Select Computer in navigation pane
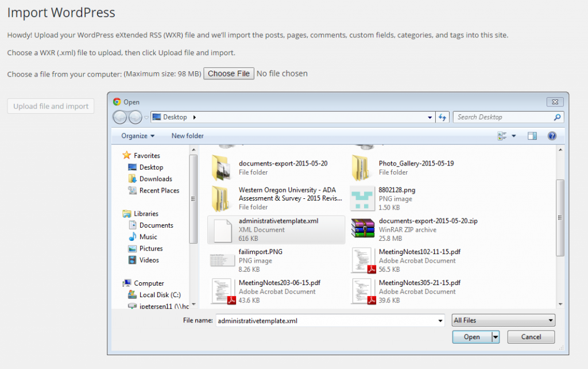This screenshot has height=369, width=588. click(149, 283)
